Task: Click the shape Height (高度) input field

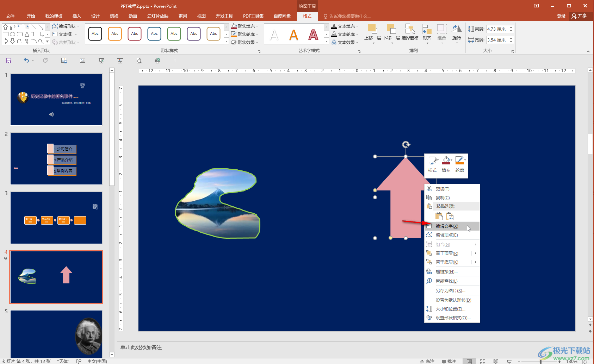Action: coord(497,29)
